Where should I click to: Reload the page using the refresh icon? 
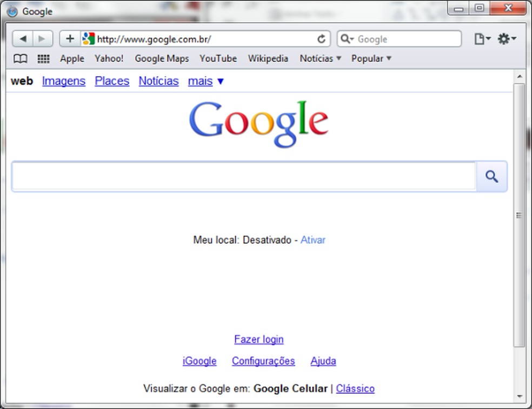click(322, 38)
